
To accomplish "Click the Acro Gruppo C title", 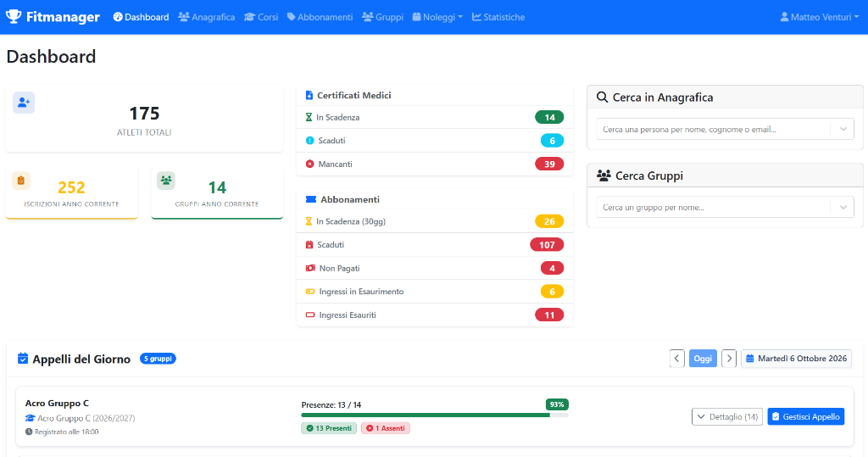I will pos(57,404).
